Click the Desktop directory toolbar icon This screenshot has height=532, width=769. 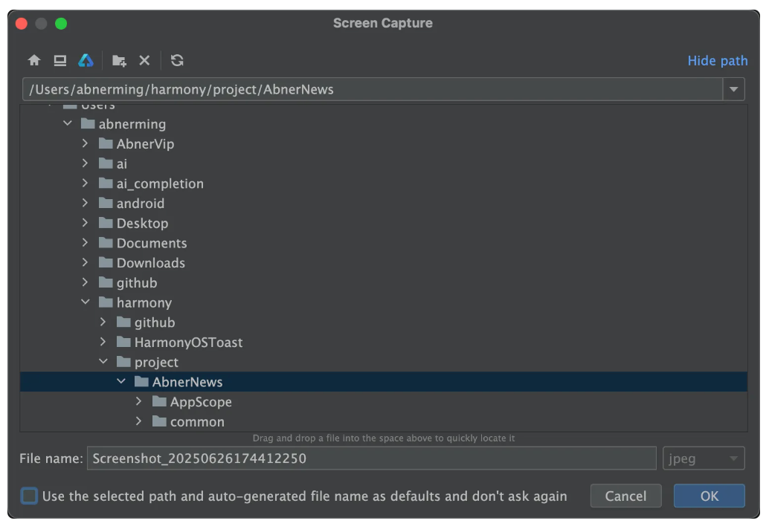click(x=60, y=61)
